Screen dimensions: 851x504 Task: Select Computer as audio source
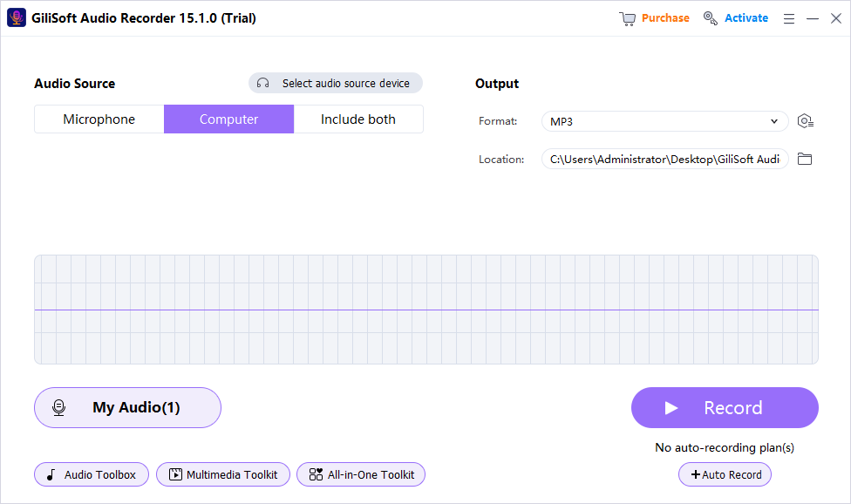point(229,119)
